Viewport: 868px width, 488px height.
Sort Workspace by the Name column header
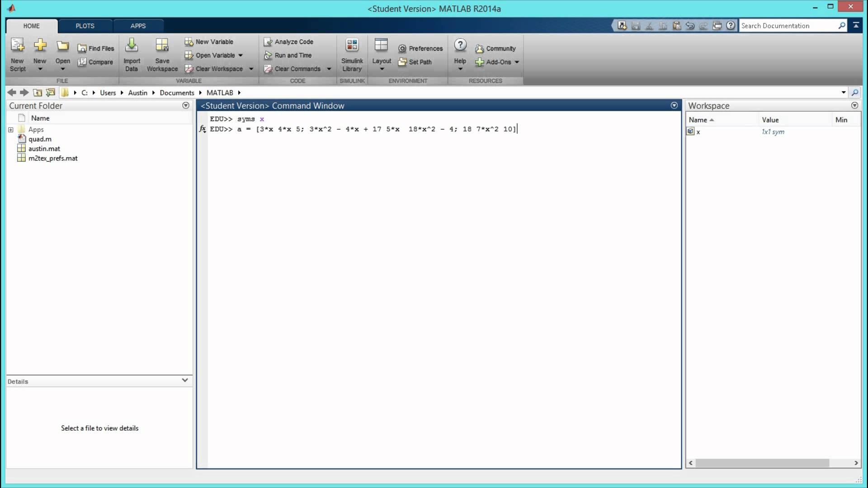[x=722, y=120]
